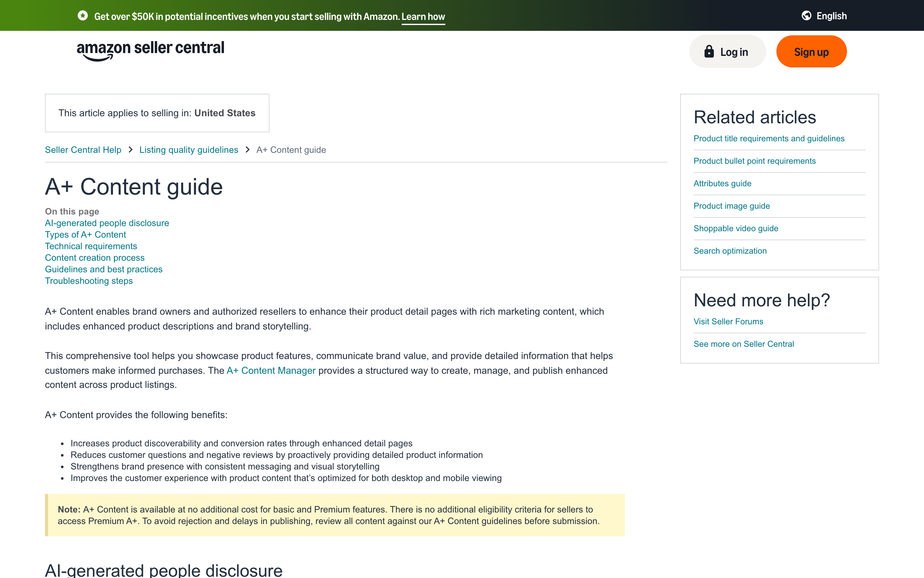
Task: Click the United States country text
Action: coord(225,113)
